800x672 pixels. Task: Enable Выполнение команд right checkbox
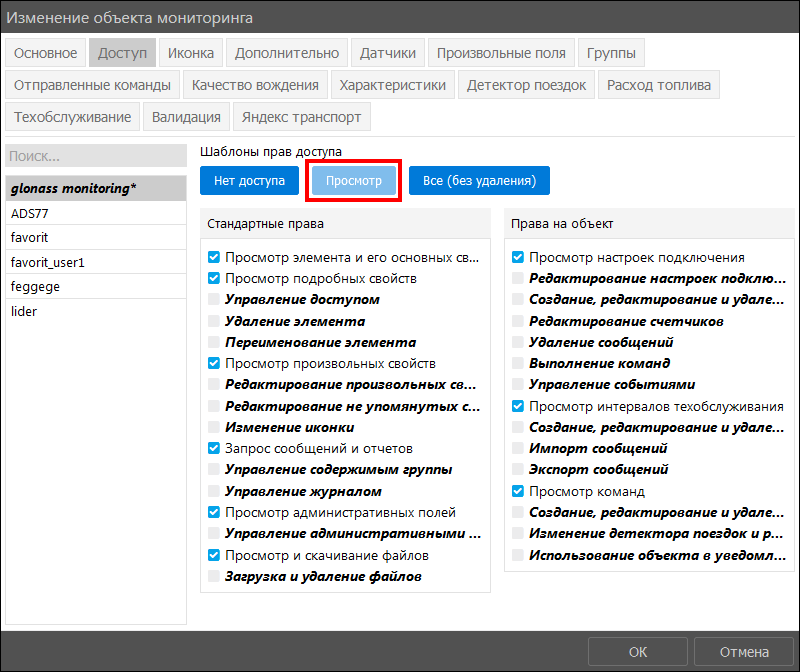coord(517,363)
